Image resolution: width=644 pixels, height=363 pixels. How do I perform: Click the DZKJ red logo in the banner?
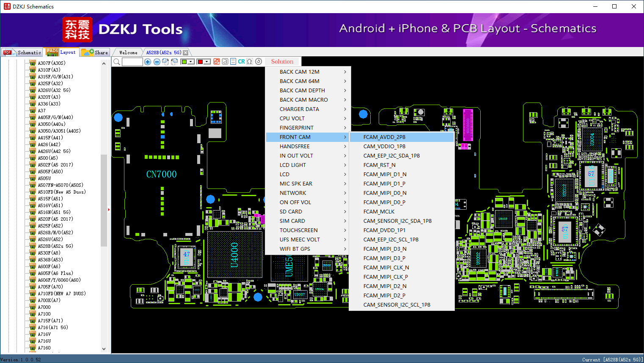coord(77,30)
